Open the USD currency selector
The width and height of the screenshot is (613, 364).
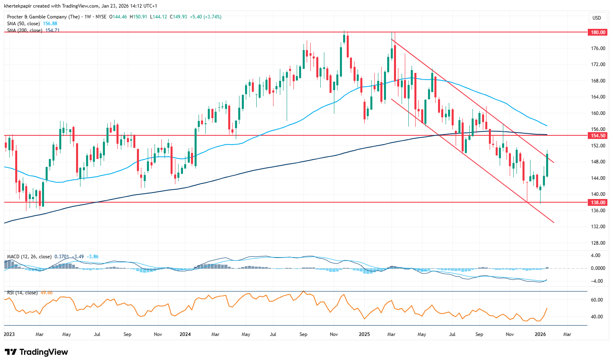pyautogui.click(x=597, y=18)
